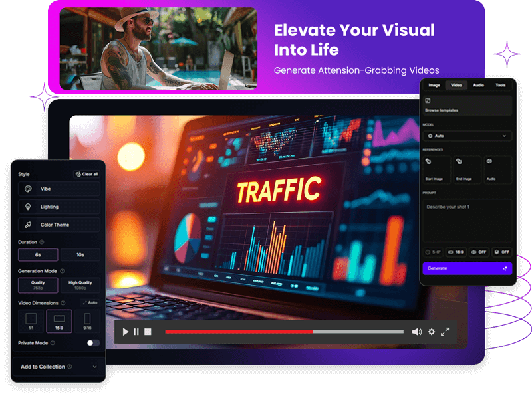Click the purple Generate button
532x396 pixels.
tap(467, 268)
